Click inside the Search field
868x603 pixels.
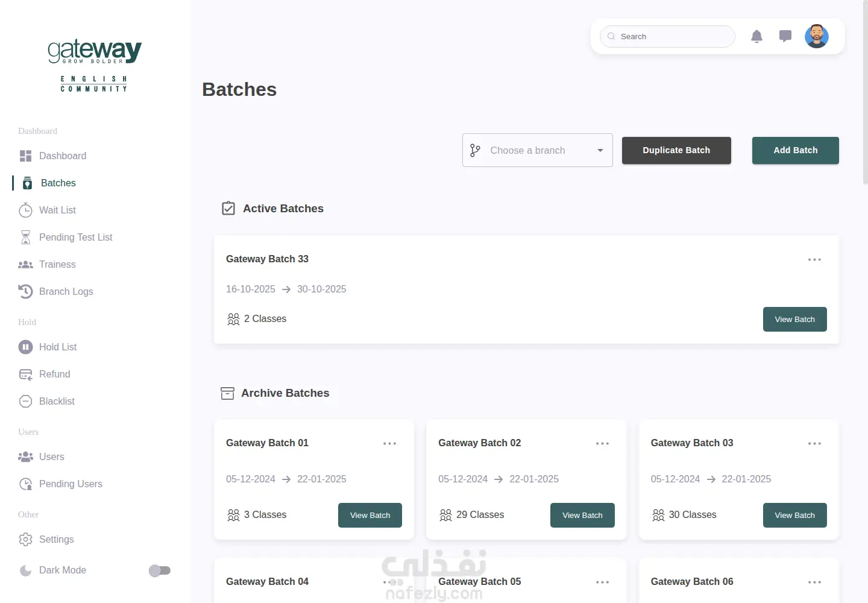[x=667, y=36]
